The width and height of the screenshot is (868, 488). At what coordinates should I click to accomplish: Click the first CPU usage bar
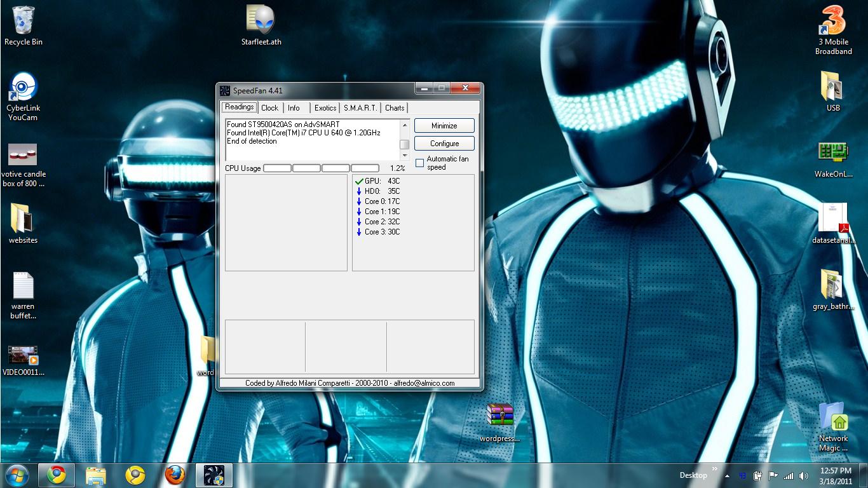277,168
